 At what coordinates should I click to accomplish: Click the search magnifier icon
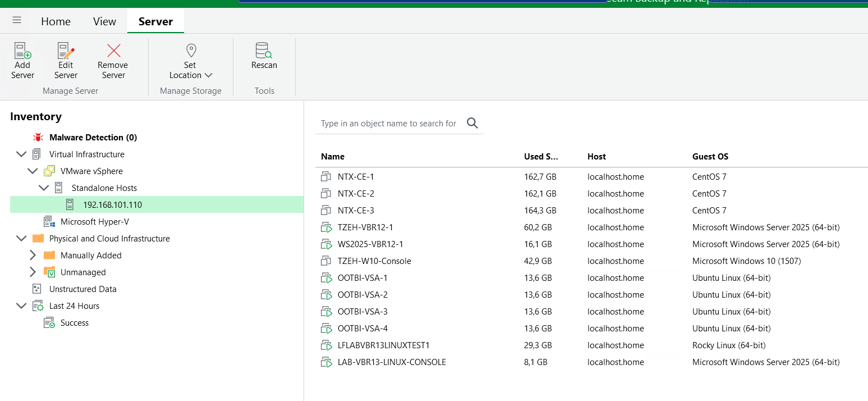coord(472,123)
